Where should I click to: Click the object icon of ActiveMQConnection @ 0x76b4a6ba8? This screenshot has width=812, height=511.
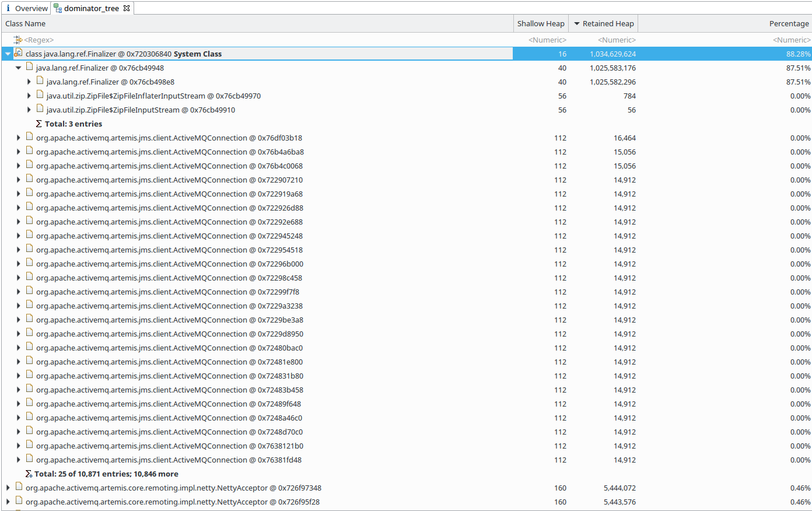click(29, 151)
